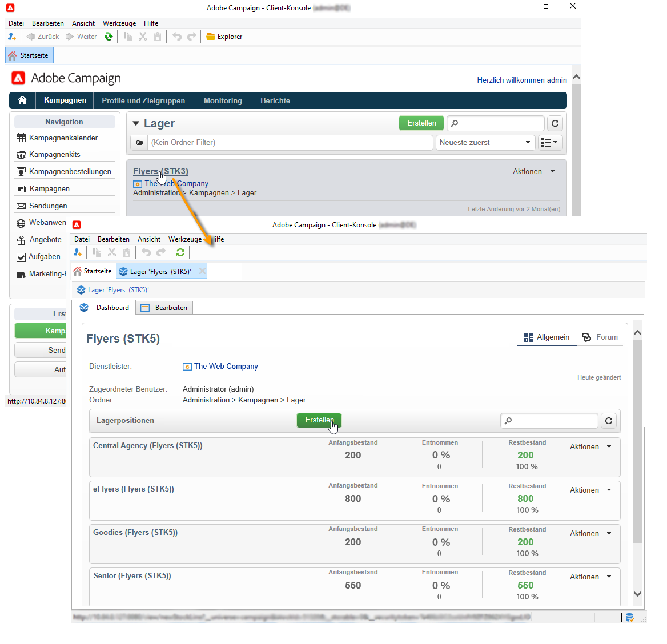Click Erstellen button in Lagerpositionen bar
The width and height of the screenshot is (667, 644).
319,420
